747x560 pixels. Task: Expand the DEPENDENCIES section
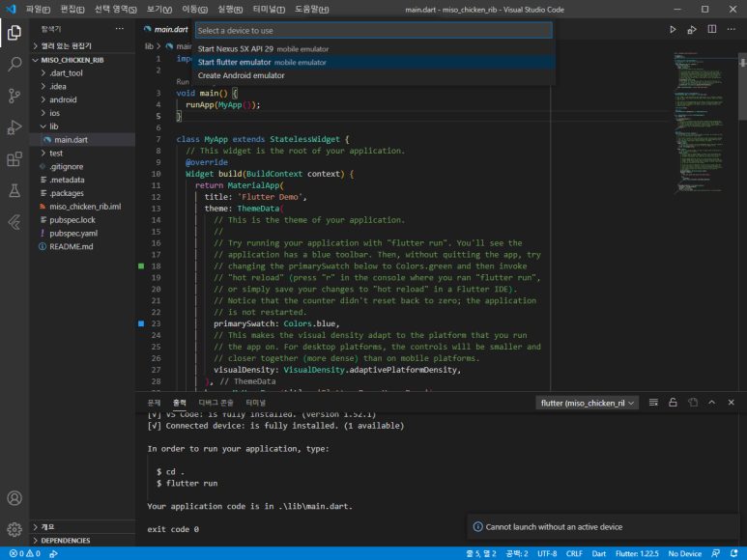pos(82,541)
